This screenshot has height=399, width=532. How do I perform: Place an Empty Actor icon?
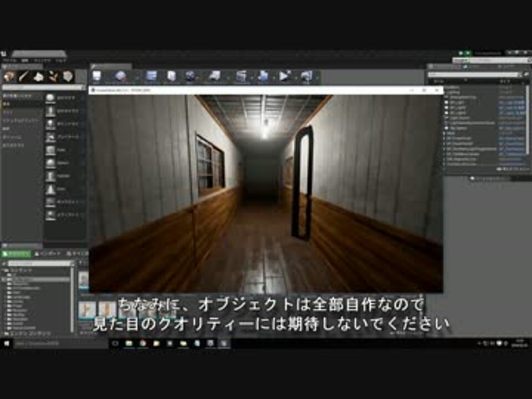tap(50, 98)
